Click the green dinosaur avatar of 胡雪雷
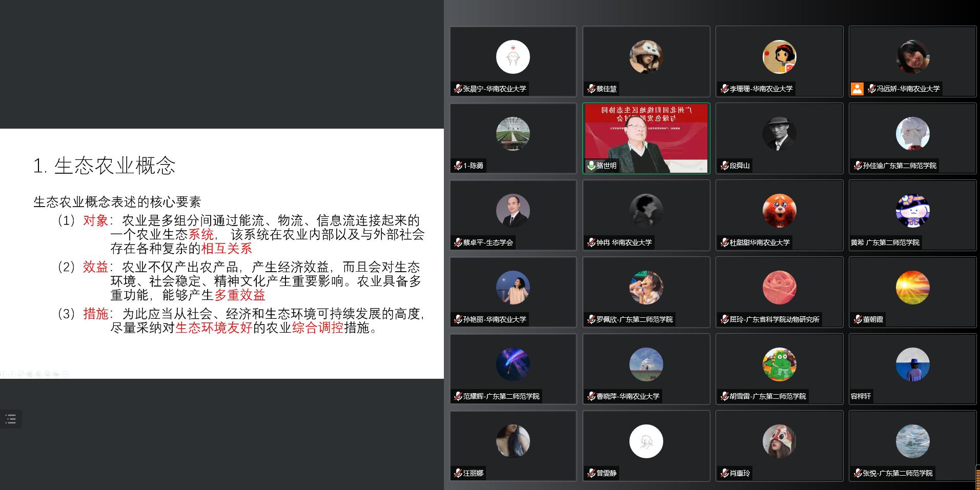 (x=780, y=364)
